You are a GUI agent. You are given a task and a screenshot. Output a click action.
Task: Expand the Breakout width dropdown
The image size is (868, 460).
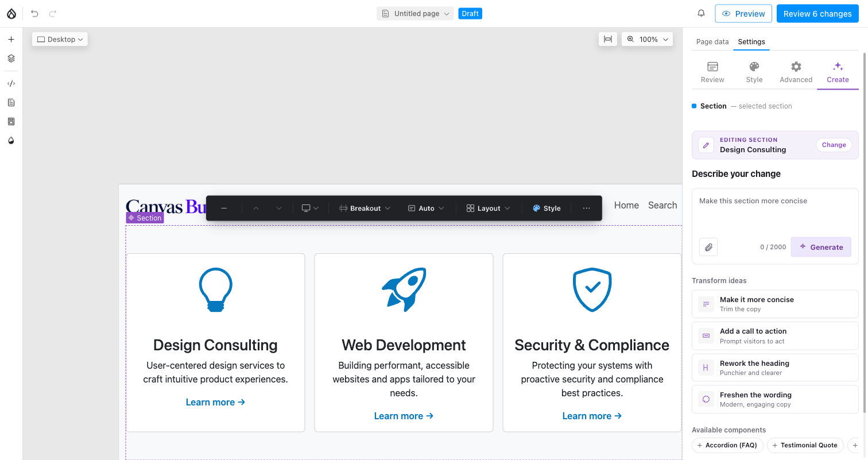[365, 208]
